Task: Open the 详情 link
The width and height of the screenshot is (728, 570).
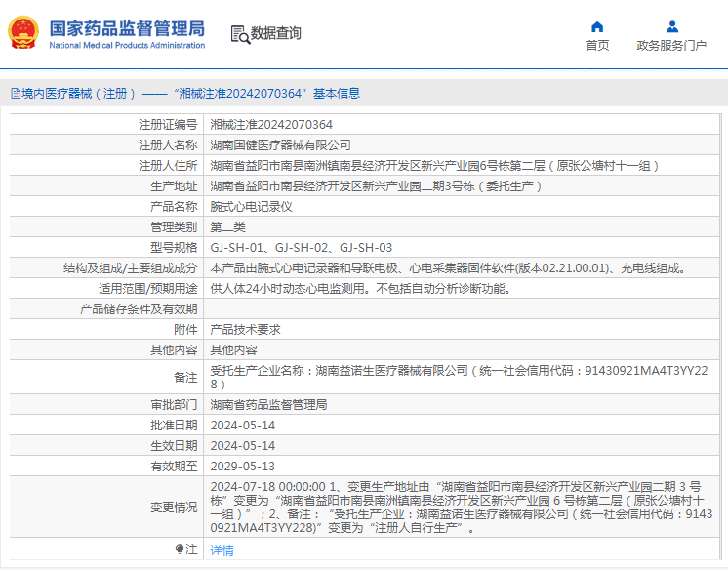Action: click(x=222, y=550)
